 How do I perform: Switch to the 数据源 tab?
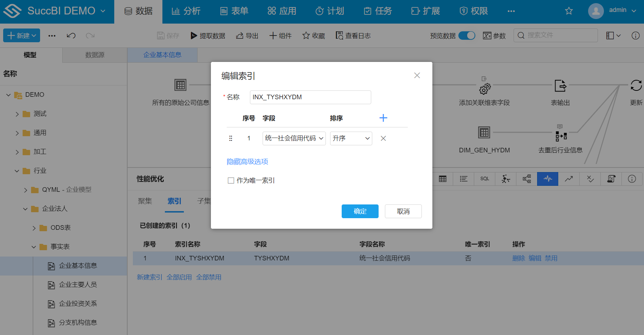click(94, 55)
